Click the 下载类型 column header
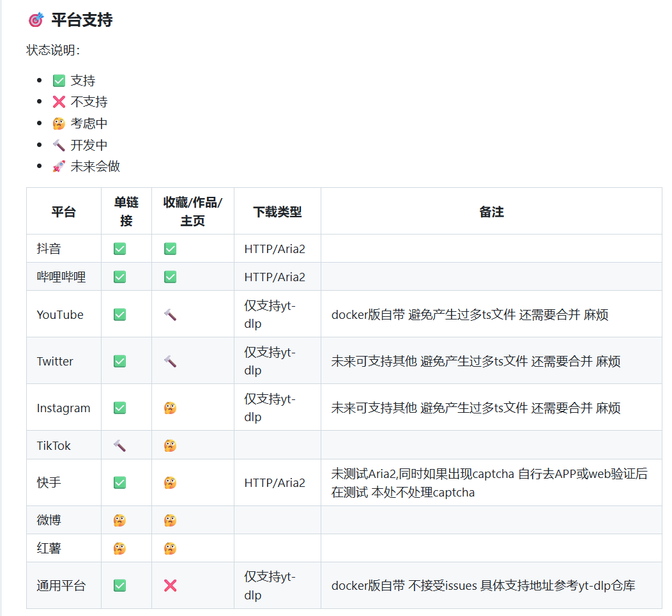This screenshot has width=672, height=616. tap(277, 212)
